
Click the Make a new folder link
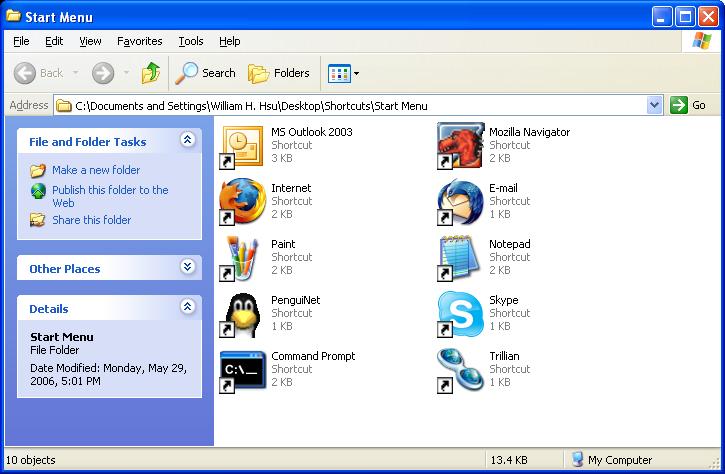pyautogui.click(x=96, y=170)
